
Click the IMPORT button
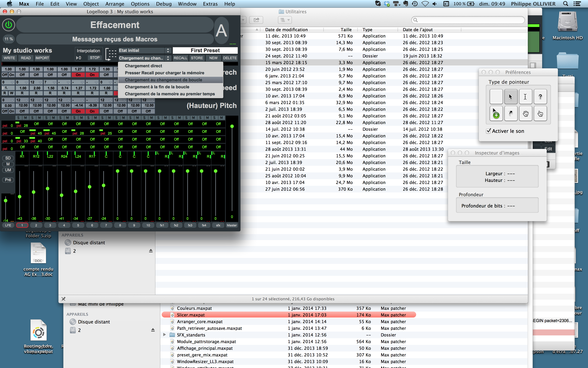[42, 58]
